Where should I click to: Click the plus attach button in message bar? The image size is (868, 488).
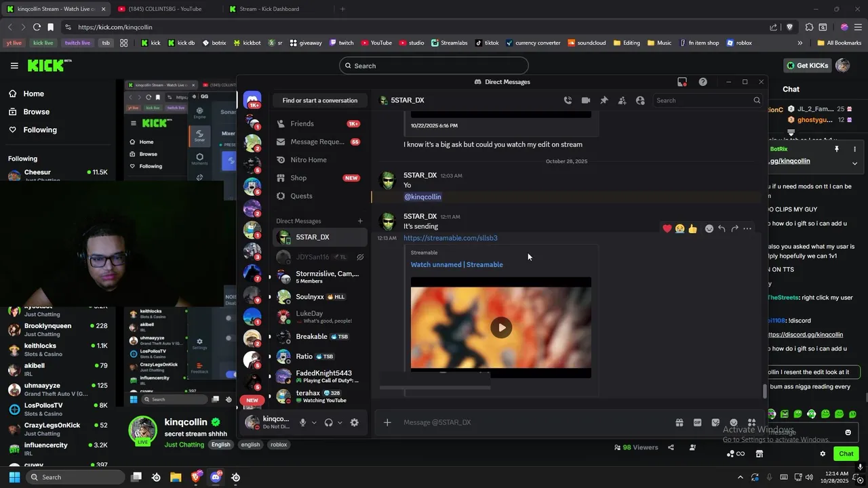(x=387, y=422)
